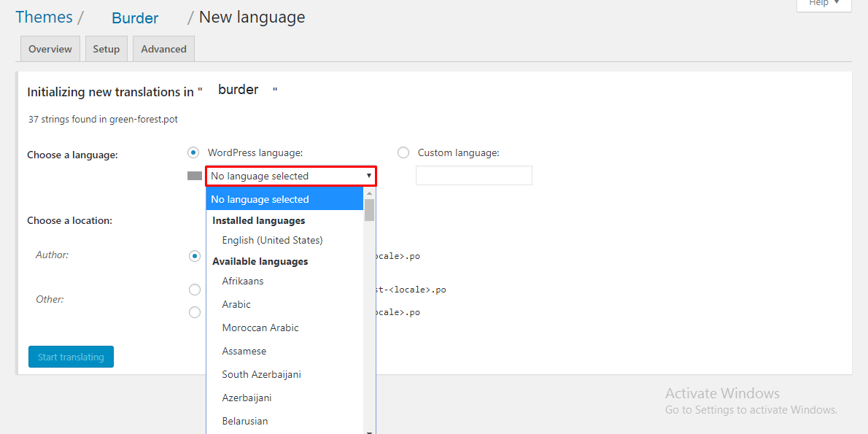Switch to the Setup tab
Image resolution: width=868 pixels, height=434 pixels.
tap(106, 49)
